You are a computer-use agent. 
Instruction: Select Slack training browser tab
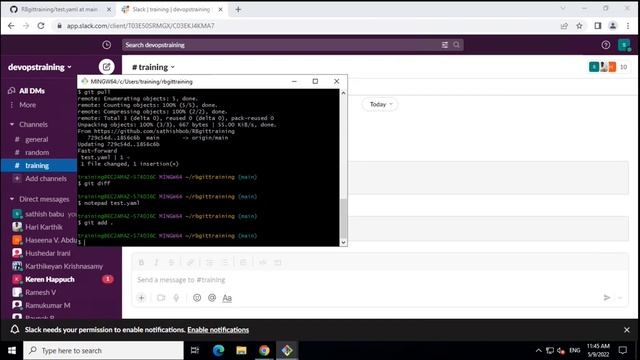171,9
